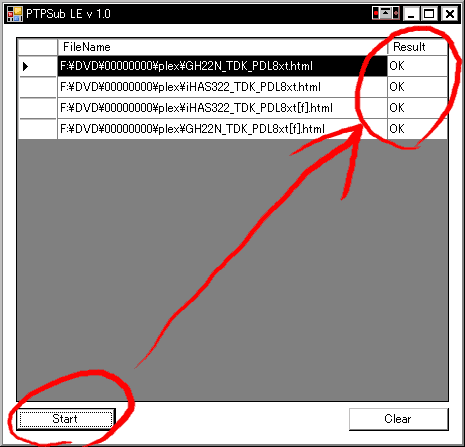Open the PTPSub application icon menu

[15, 14]
